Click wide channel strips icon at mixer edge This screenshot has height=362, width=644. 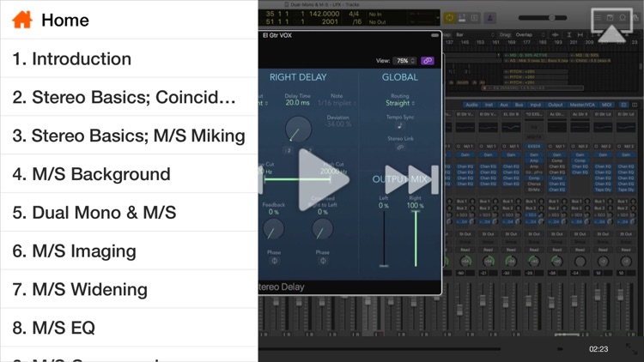tap(635, 105)
